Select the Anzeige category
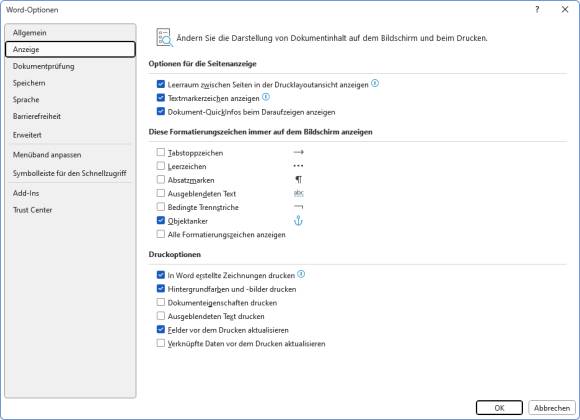This screenshot has width=580, height=420. tap(70, 49)
